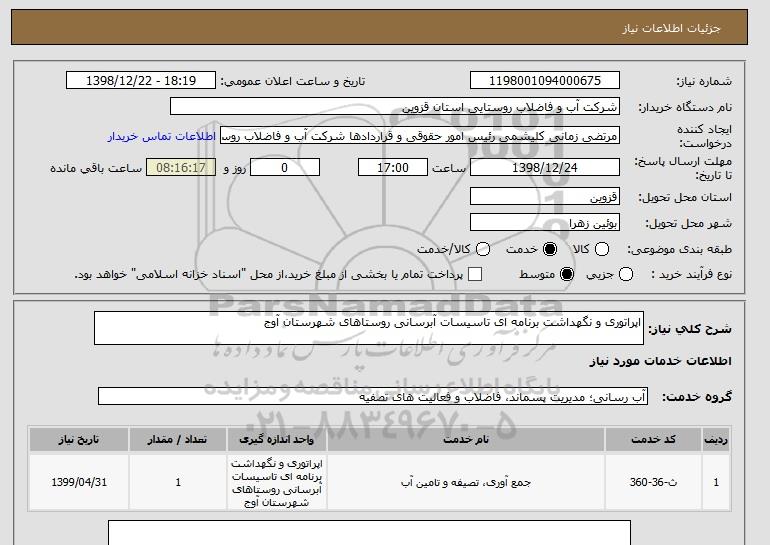Click the request creator name field
Viewport: 770px width, 545px height.
[420, 136]
